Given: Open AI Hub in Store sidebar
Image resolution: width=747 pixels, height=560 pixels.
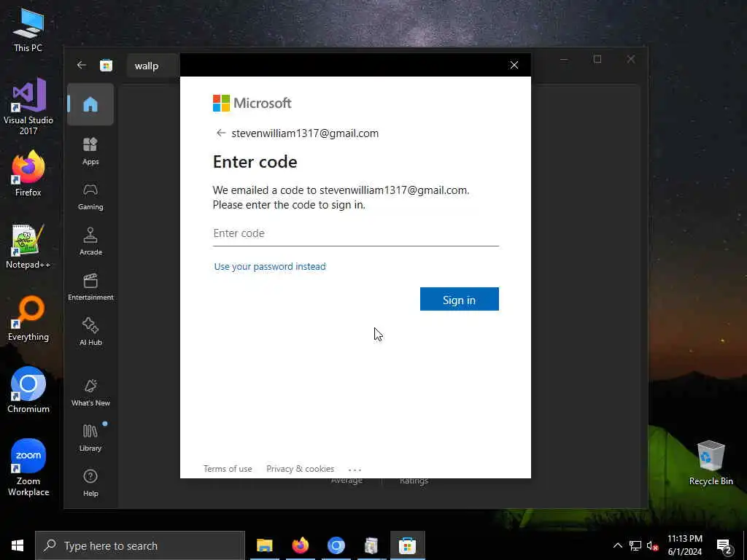Looking at the screenshot, I should coord(90,332).
